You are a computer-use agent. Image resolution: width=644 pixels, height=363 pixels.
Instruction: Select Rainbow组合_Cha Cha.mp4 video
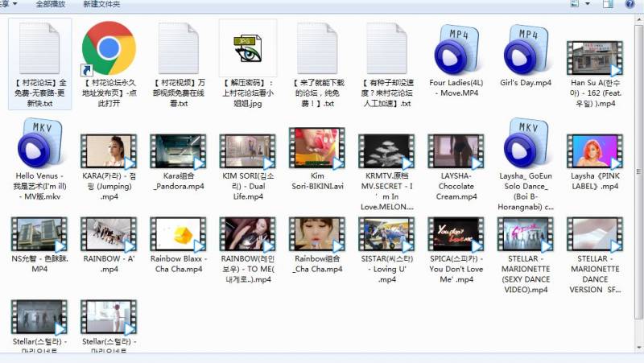tap(317, 245)
